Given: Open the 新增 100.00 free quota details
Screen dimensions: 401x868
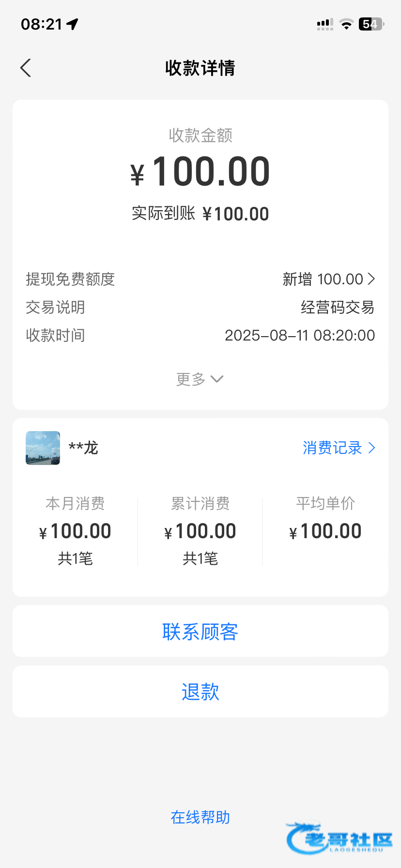Looking at the screenshot, I should click(x=328, y=279).
